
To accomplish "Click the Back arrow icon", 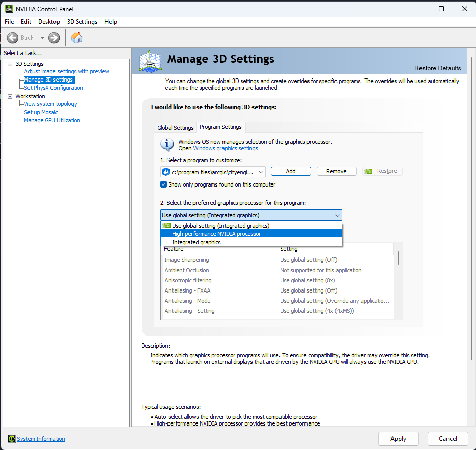I will 13,38.
